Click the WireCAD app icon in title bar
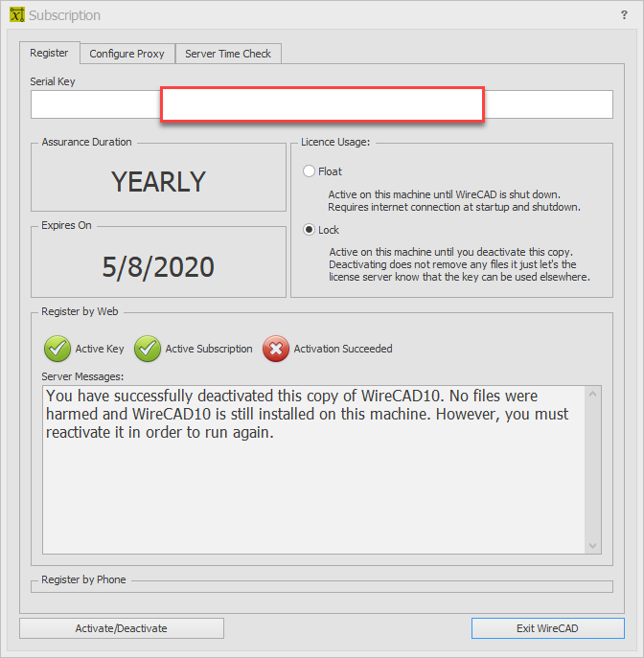Image resolution: width=644 pixels, height=658 pixels. pos(17,14)
